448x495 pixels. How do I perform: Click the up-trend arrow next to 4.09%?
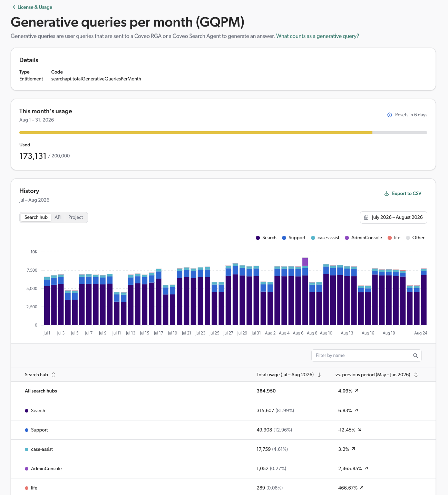(x=357, y=391)
